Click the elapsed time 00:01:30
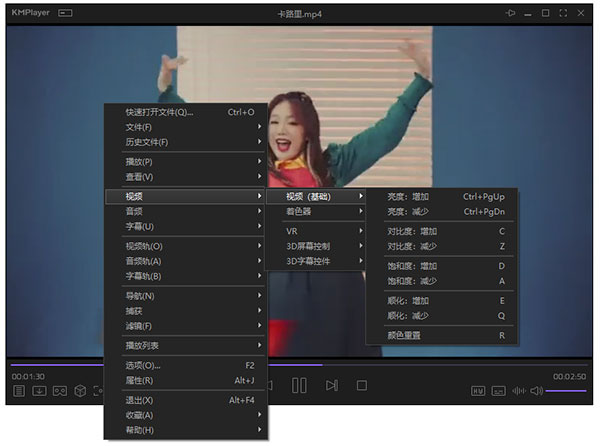The height and width of the screenshot is (446, 600). pyautogui.click(x=28, y=376)
